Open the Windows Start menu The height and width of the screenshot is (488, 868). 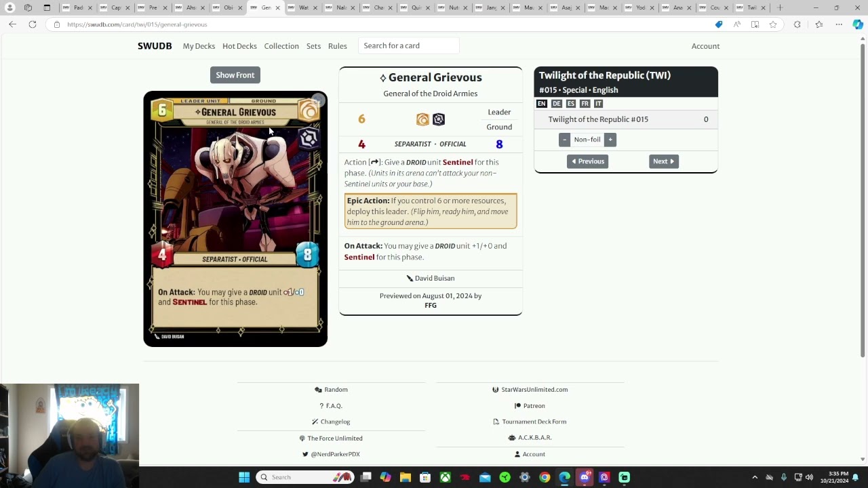click(x=244, y=477)
